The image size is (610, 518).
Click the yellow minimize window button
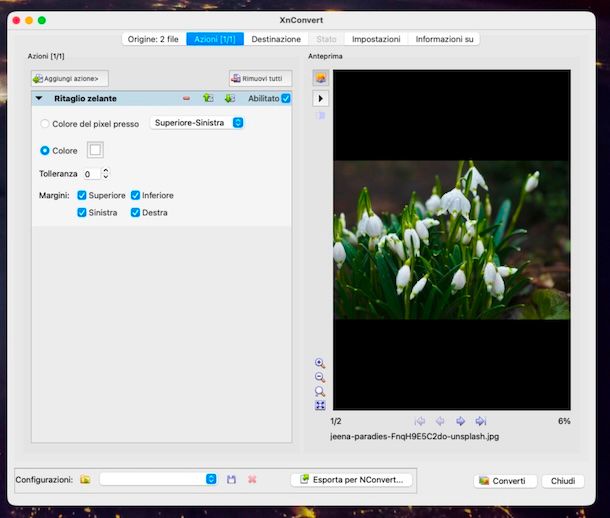click(29, 20)
